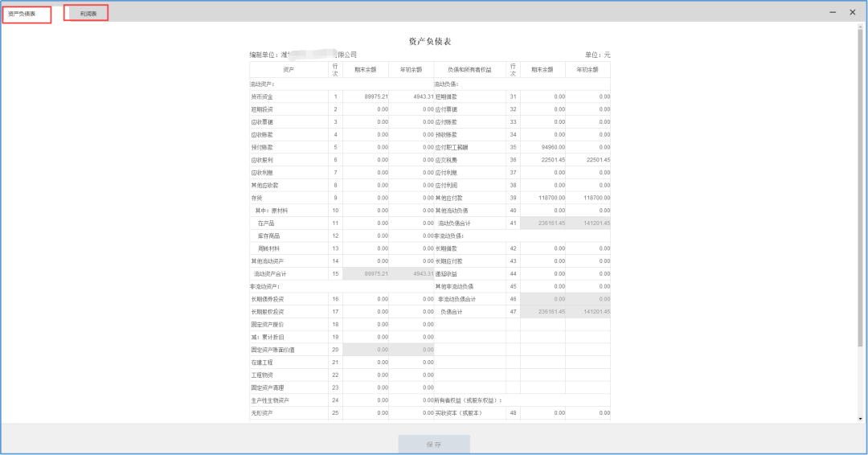The image size is (868, 455).
Task: Close the balance sheet window
Action: (x=853, y=12)
